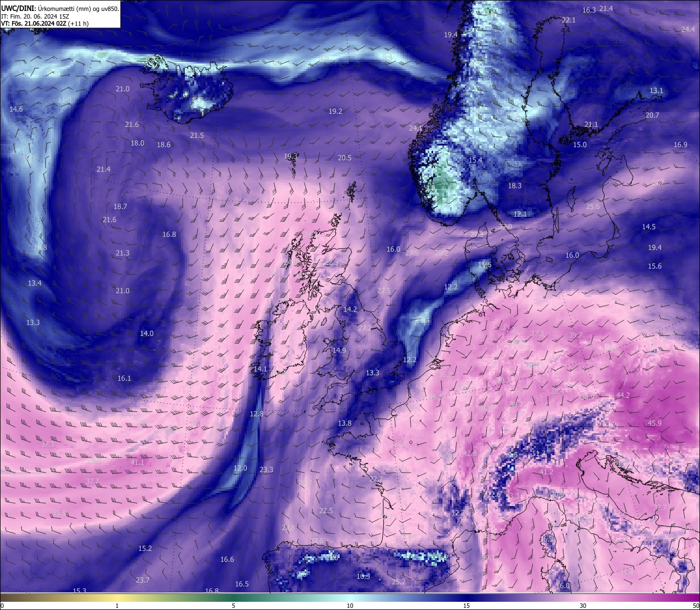Click the 'UWC/DINI: Úrkomumætti (mm) og uv850.' title
This screenshot has height=610, width=700.
coord(60,9)
